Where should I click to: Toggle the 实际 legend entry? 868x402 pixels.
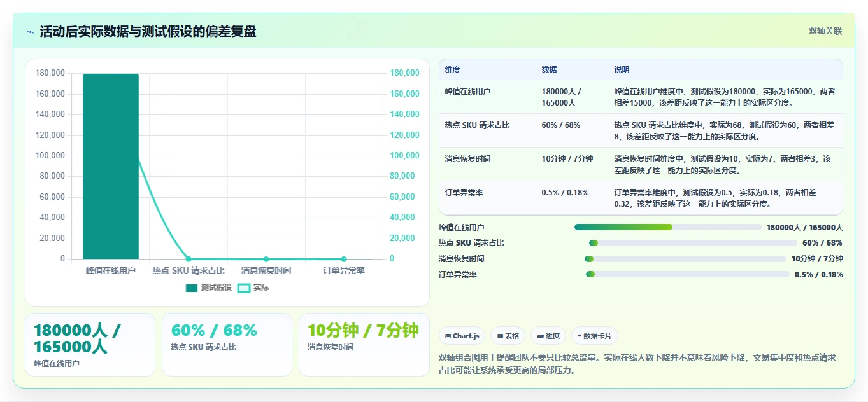(253, 288)
